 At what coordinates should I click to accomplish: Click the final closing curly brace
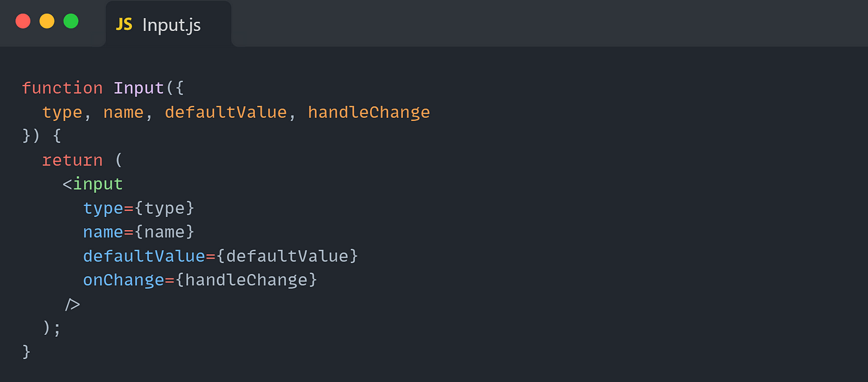tap(26, 352)
